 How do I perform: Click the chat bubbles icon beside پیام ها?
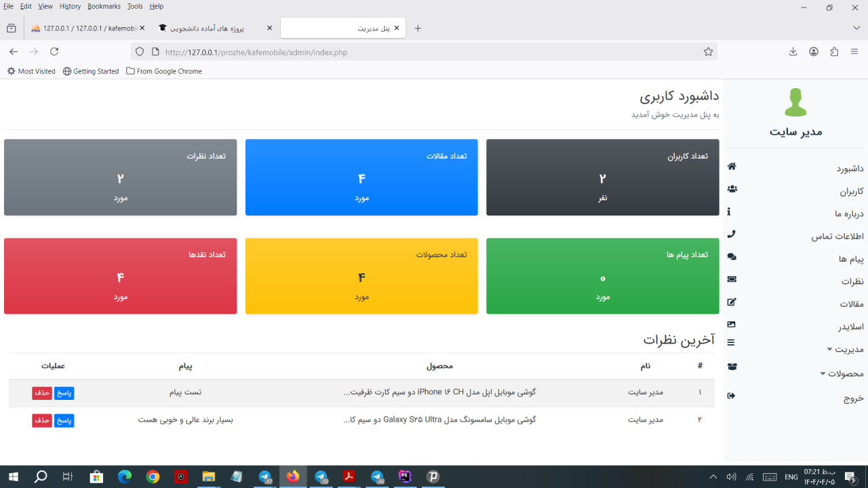(732, 257)
